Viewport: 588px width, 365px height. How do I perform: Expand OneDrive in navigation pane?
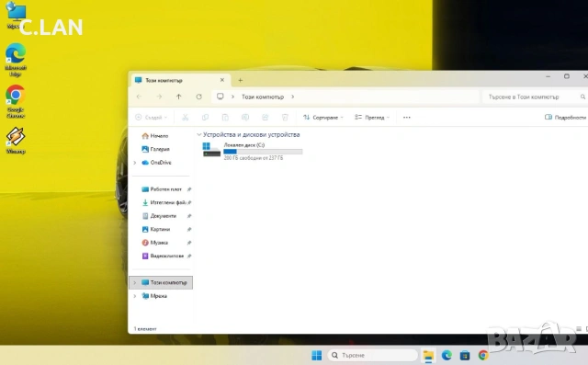[135, 163]
